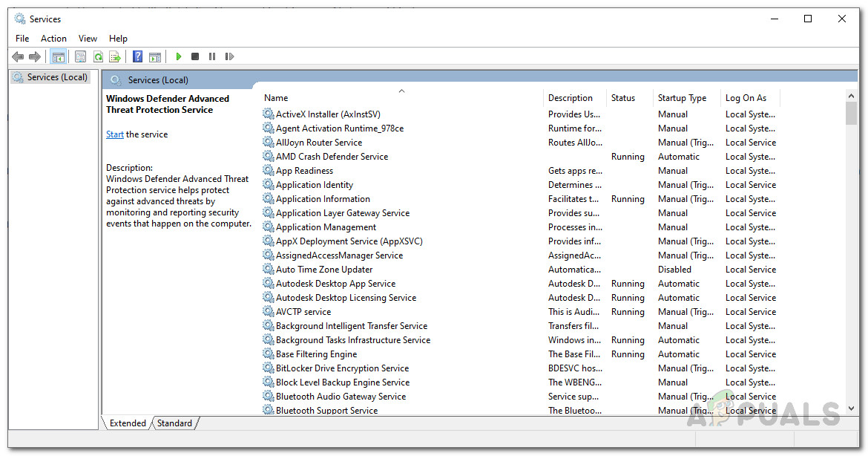
Task: Open the View menu
Action: click(88, 39)
